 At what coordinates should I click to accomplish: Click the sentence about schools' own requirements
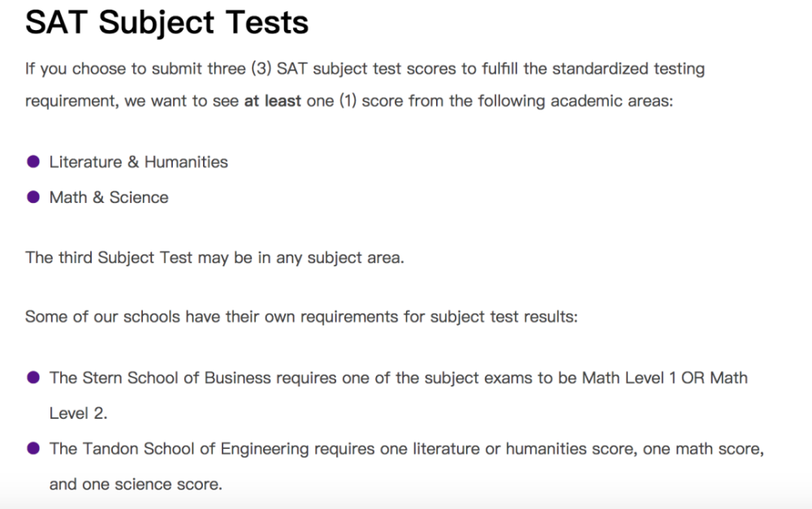point(301,317)
